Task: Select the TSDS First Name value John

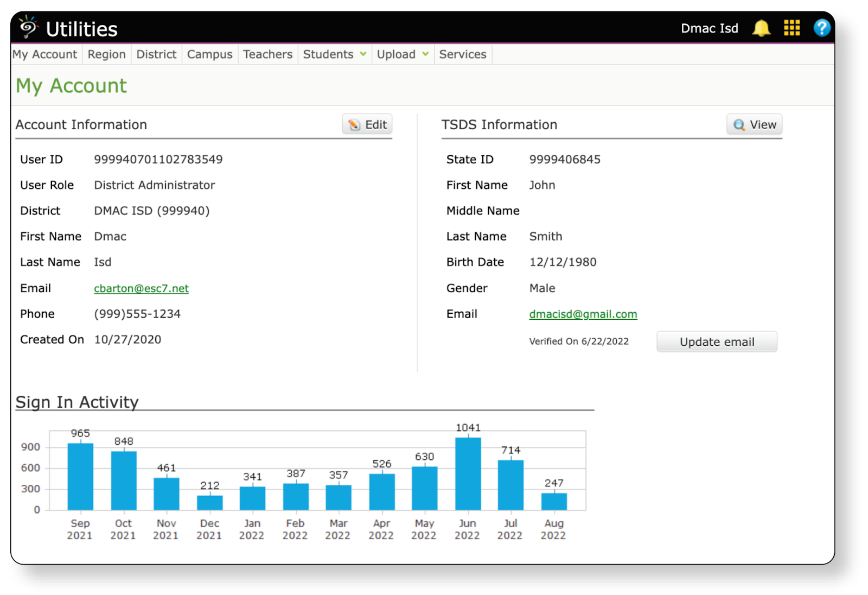Action: tap(542, 185)
